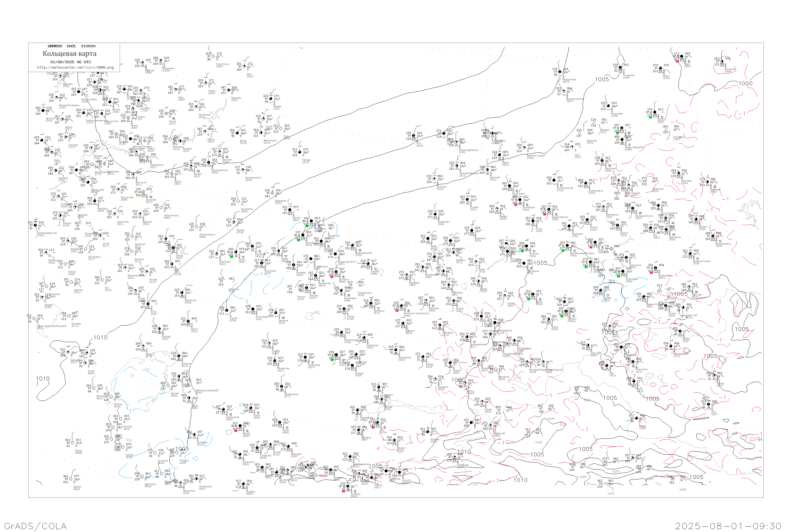Image resolution: width=798 pixels, height=532 pixels.
Task: Click the Тасты station circle symbol
Action: click(280, 422)
